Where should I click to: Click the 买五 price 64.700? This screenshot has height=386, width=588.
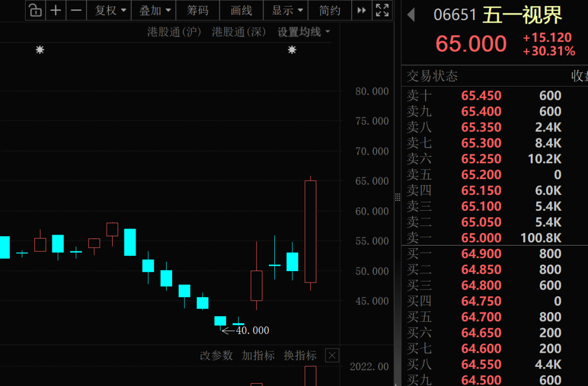coord(481,317)
